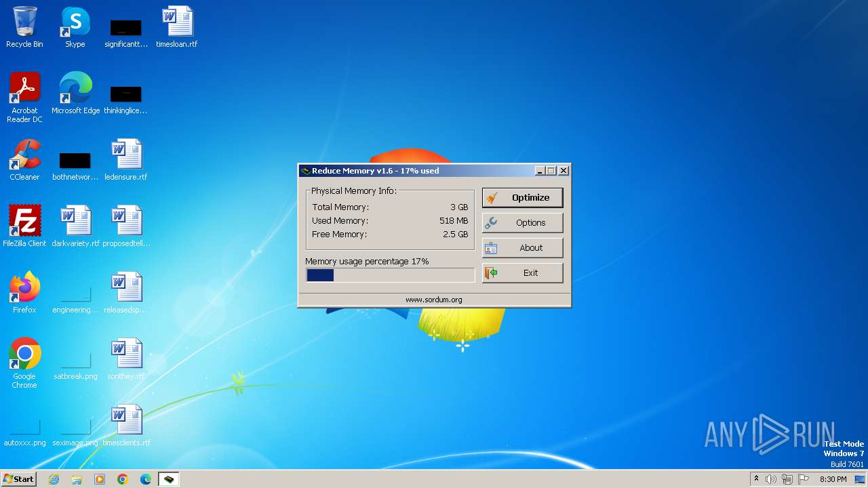Click the memory usage progress bar
The height and width of the screenshot is (488, 868).
point(390,274)
